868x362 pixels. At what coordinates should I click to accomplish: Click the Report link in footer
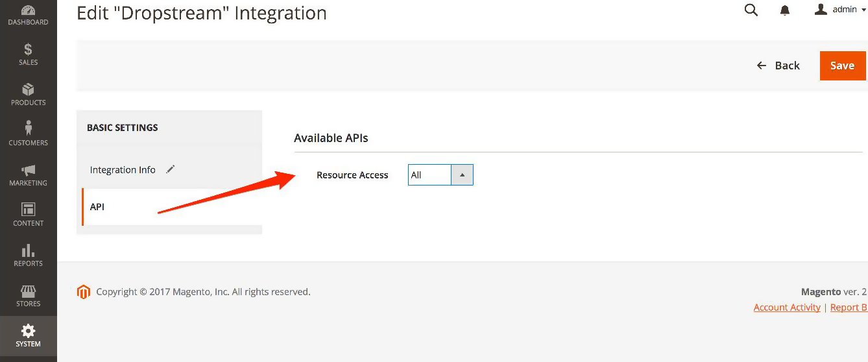[849, 308]
